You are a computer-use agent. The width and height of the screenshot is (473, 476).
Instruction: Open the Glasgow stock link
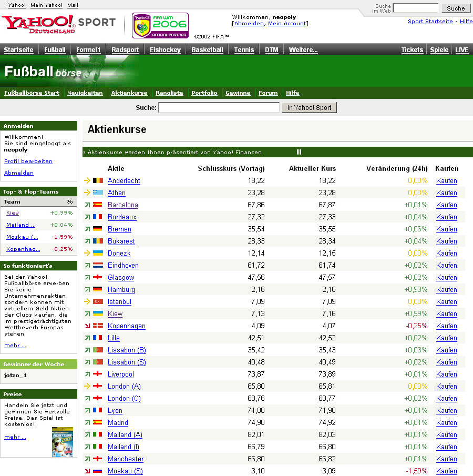121,278
